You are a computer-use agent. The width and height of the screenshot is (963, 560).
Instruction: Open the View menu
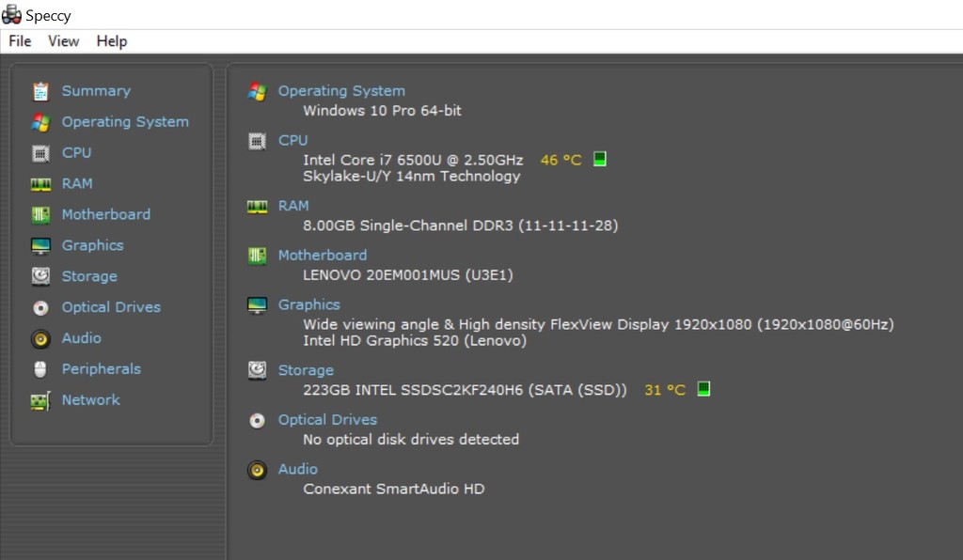point(64,41)
